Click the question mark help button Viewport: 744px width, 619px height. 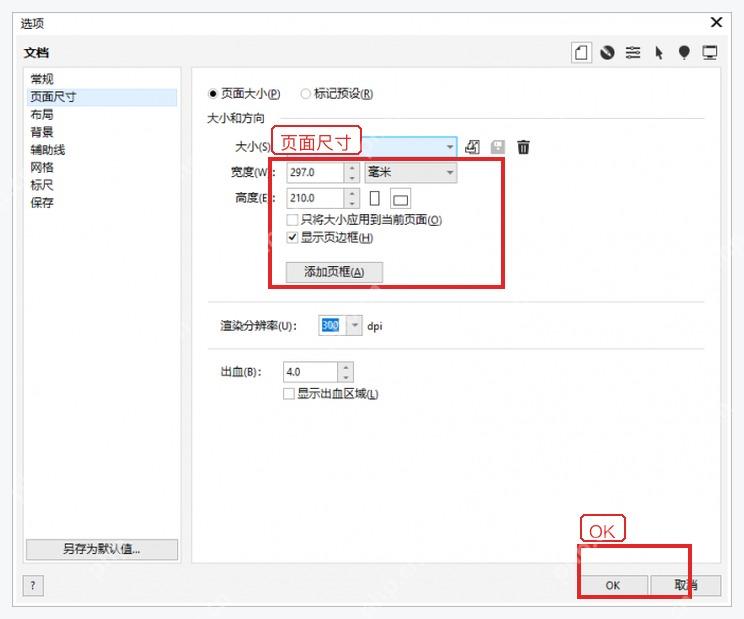point(33,585)
